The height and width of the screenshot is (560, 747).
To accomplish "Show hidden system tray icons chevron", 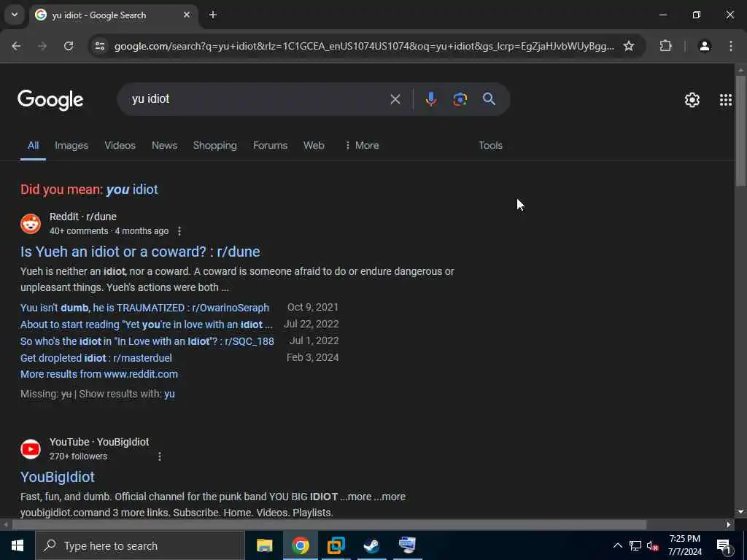I will [x=617, y=545].
